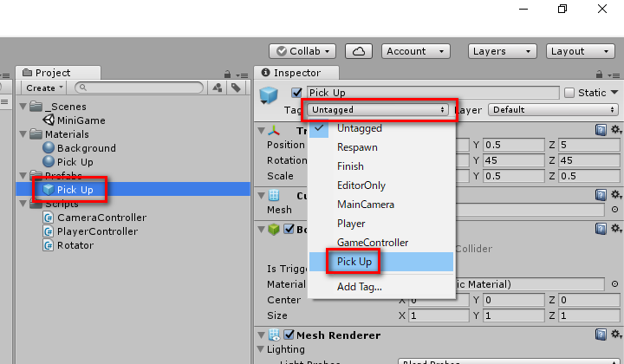Open the Account dropdown
The height and width of the screenshot is (364, 624).
coord(415,51)
